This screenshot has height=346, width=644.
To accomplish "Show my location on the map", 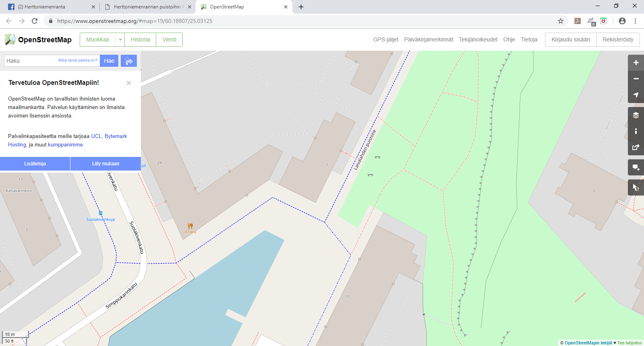I will click(x=636, y=95).
